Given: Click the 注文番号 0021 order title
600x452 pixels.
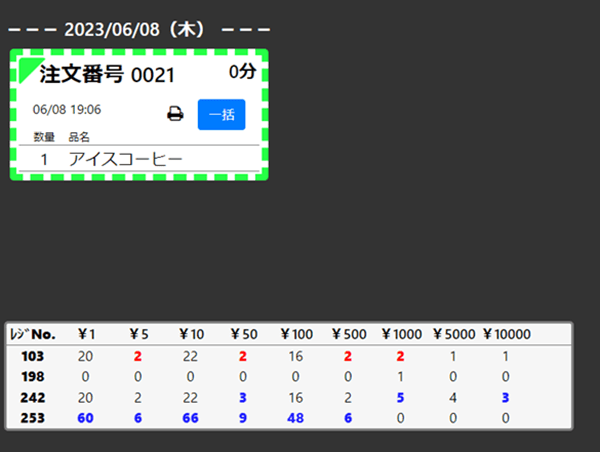Looking at the screenshot, I should click(107, 75).
